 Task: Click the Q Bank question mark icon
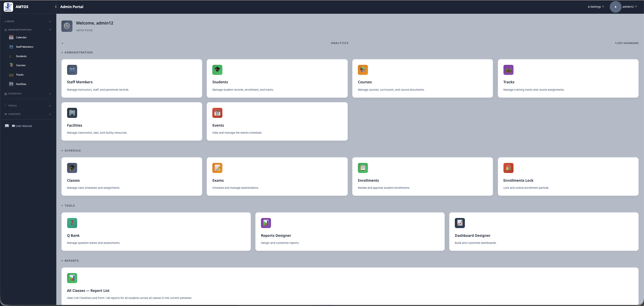pyautogui.click(x=72, y=223)
